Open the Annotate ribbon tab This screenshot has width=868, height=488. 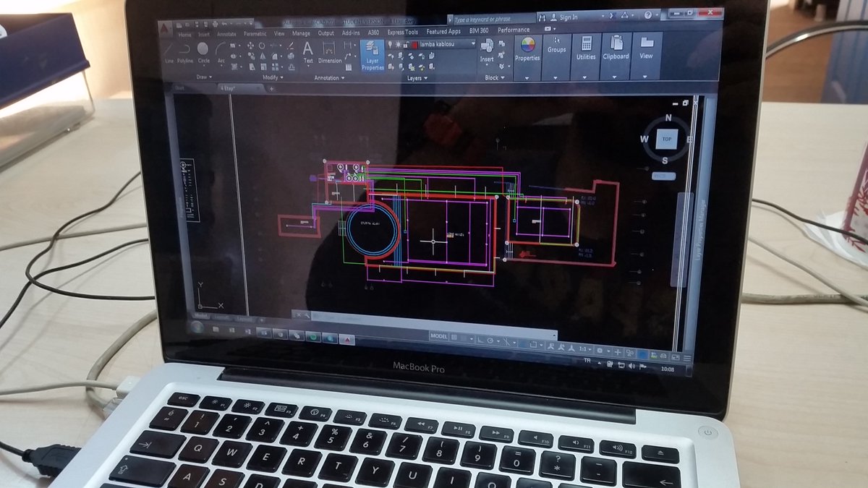coord(226,33)
